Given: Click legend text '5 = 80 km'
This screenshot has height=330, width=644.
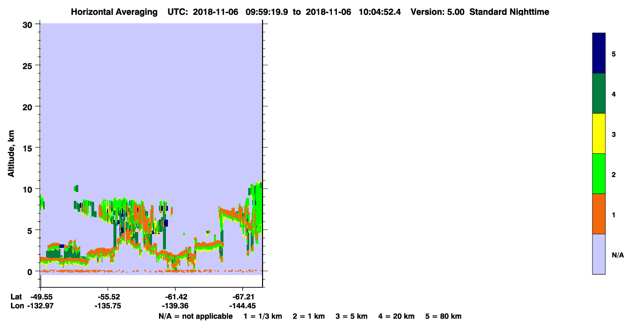Looking at the screenshot, I should [x=443, y=316].
